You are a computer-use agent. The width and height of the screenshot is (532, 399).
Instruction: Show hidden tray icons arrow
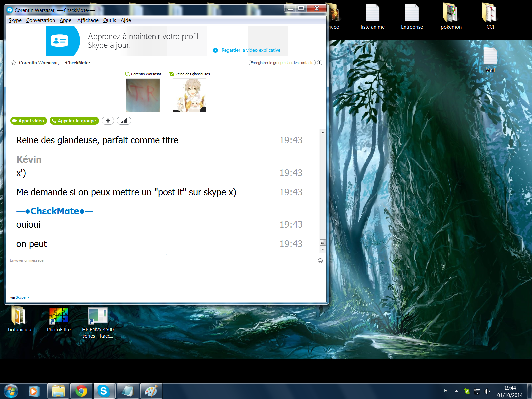click(456, 391)
